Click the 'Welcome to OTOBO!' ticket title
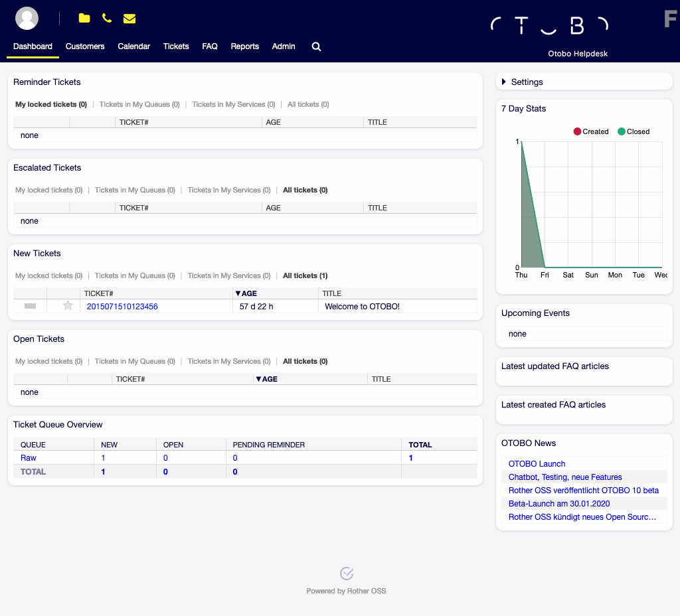 (362, 307)
